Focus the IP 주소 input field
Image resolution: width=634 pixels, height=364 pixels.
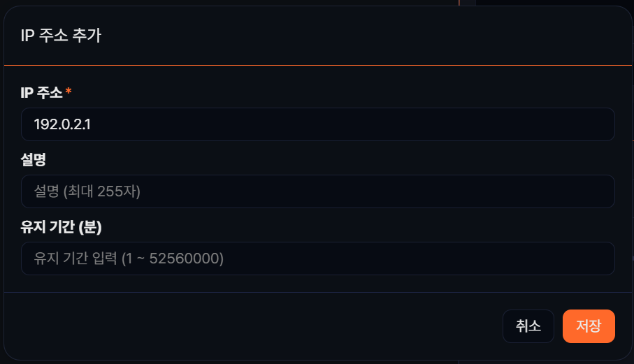(x=317, y=124)
